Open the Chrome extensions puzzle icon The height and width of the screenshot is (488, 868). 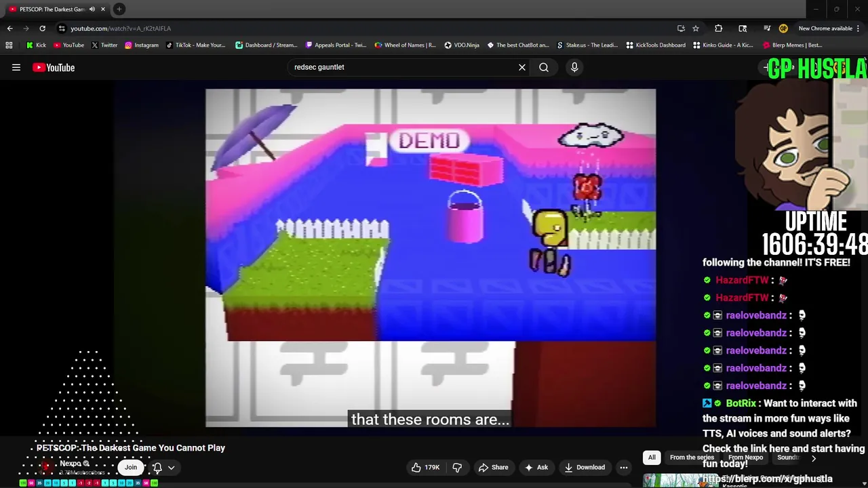pyautogui.click(x=719, y=28)
